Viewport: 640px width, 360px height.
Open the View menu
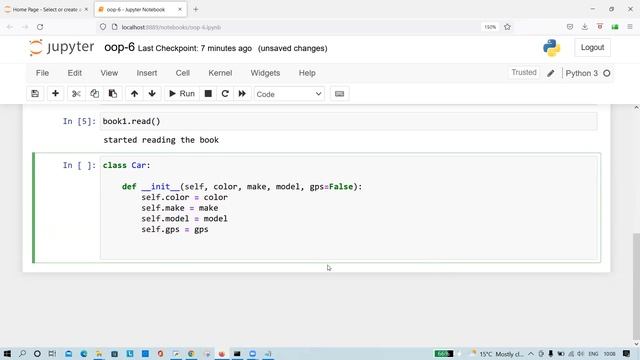pos(109,73)
